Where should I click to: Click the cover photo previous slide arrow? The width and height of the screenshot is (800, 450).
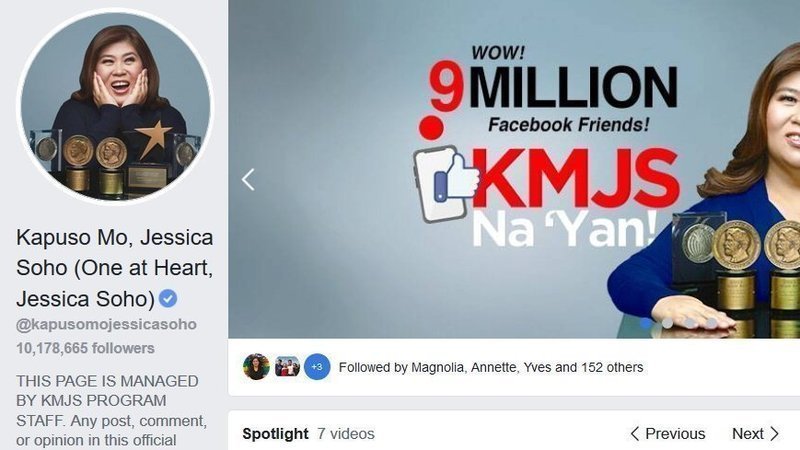tap(248, 180)
